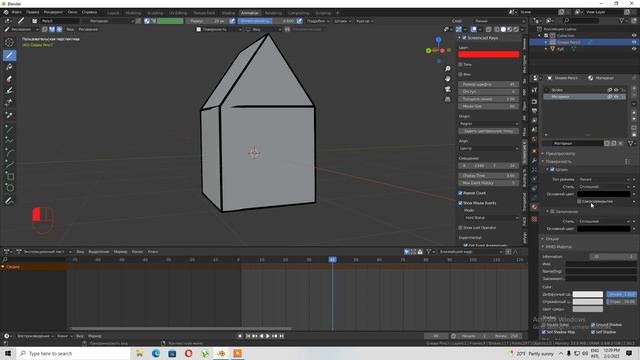Open the Tool properties tab icon
Image resolution: width=640 pixels, height=360 pixels.
click(x=534, y=90)
